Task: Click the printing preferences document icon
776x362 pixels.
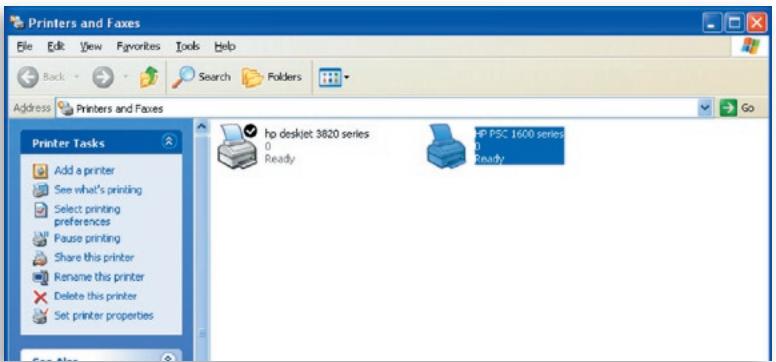Action: (x=40, y=210)
